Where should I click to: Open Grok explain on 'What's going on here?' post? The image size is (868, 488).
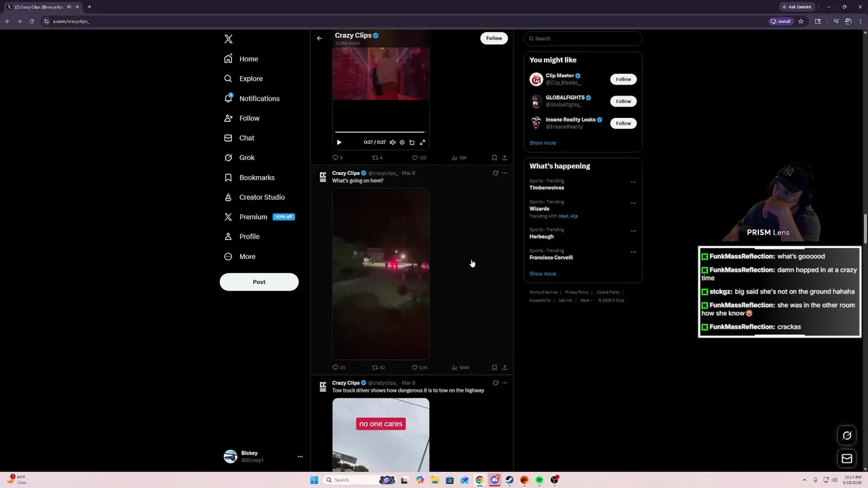[x=495, y=173]
